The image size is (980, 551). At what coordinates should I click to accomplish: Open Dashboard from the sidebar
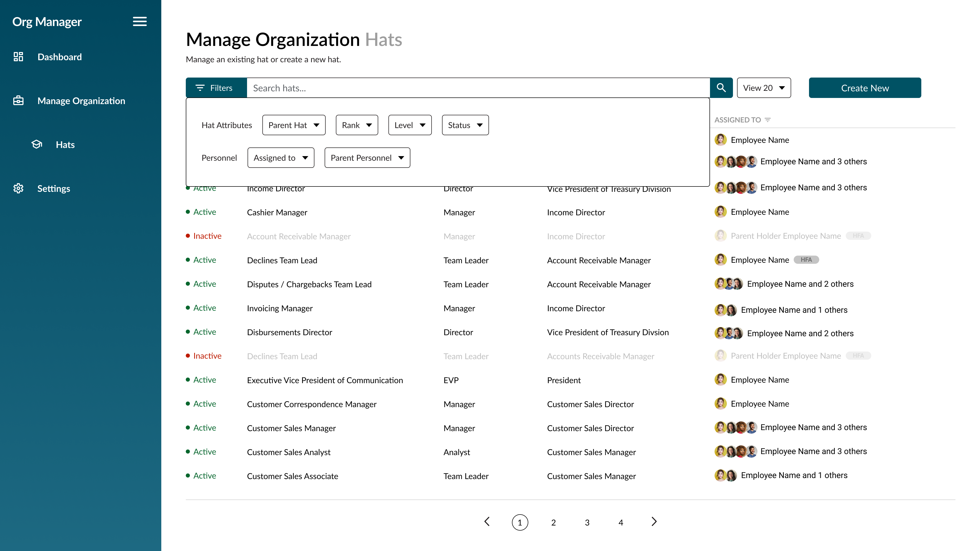[x=59, y=57]
